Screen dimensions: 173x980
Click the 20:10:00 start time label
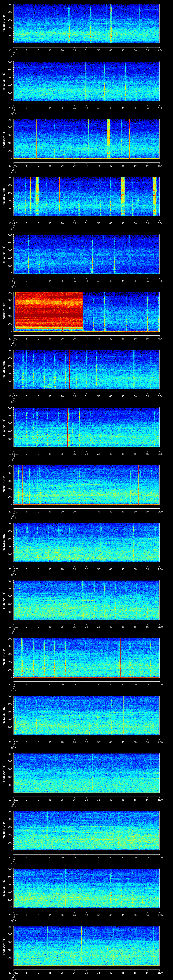13,569
